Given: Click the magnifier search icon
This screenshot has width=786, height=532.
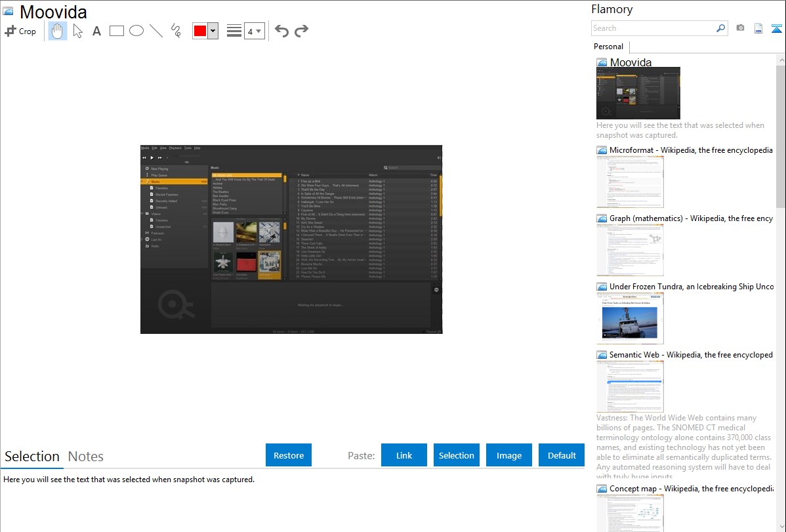Looking at the screenshot, I should [x=721, y=28].
